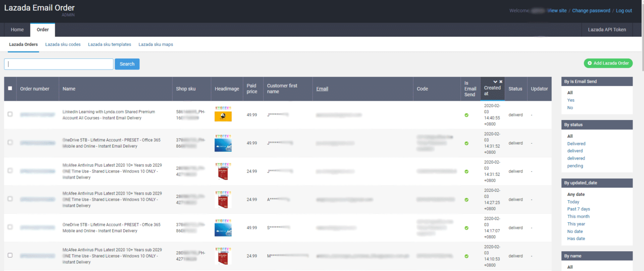Click the Lazada Email Order site title
Image resolution: width=644 pixels, height=271 pixels.
pyautogui.click(x=39, y=8)
